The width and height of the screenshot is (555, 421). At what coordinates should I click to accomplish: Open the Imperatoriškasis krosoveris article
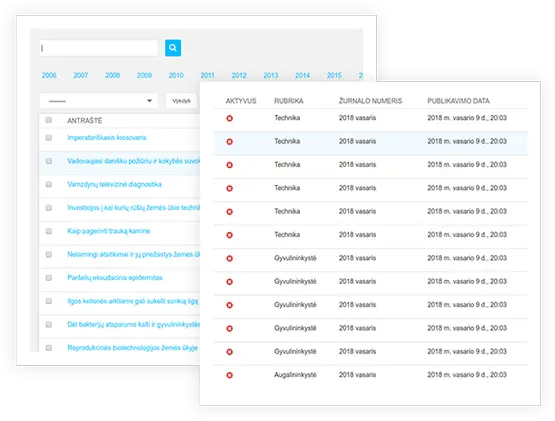click(107, 137)
